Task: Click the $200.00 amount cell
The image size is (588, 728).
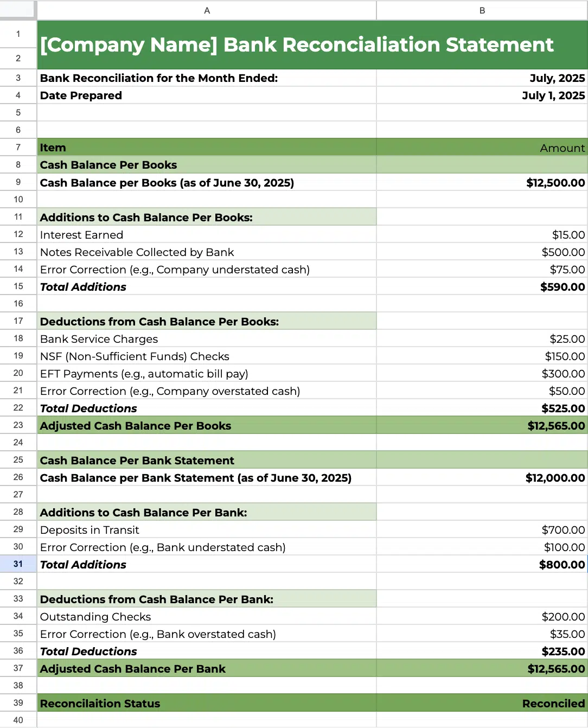Action: pyautogui.click(x=482, y=616)
